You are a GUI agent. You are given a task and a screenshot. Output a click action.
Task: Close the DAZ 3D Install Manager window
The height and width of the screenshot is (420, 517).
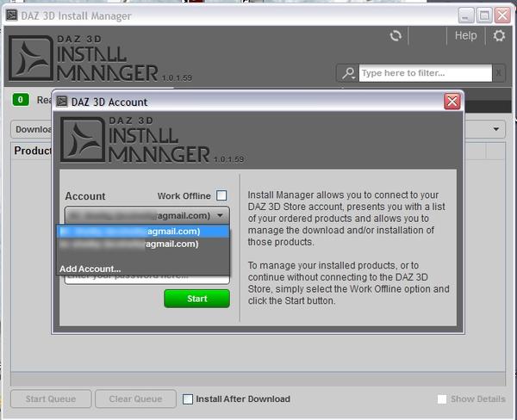pos(502,15)
